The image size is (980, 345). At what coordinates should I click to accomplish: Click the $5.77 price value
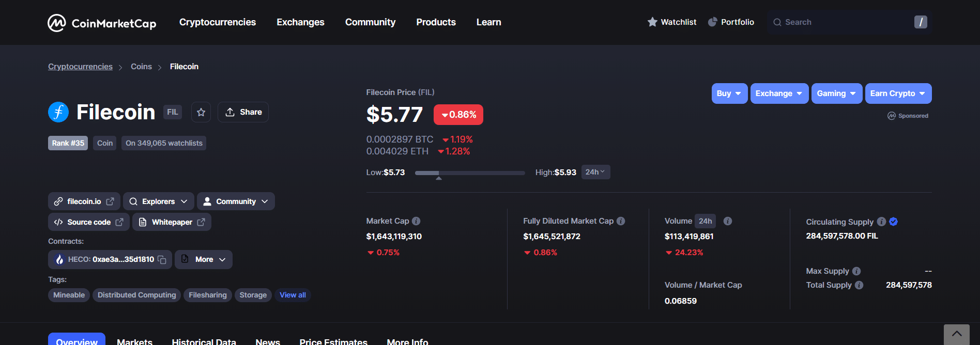click(394, 115)
